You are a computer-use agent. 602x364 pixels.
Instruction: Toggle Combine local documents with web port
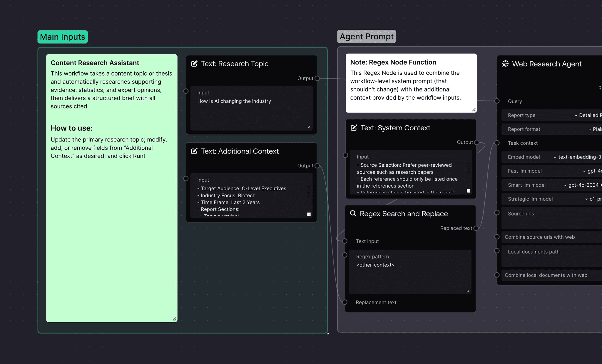[497, 275]
